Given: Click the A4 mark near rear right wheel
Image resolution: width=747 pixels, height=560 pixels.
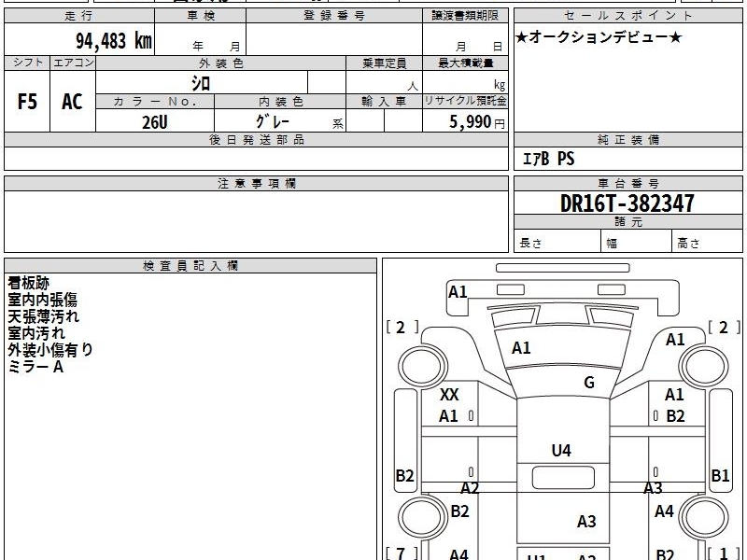Looking at the screenshot, I should [664, 511].
